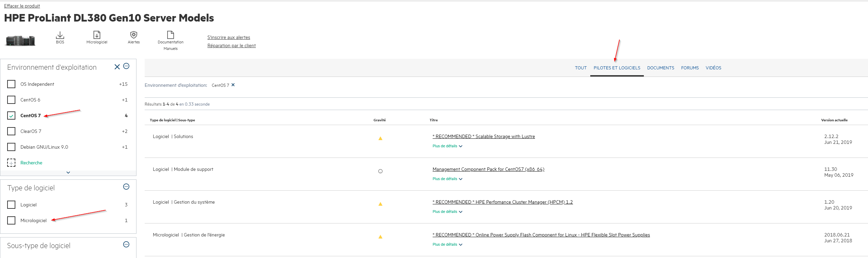Click the Micrologiciel | Gestion de l'énergie cell
868x258 pixels.
pyautogui.click(x=189, y=235)
